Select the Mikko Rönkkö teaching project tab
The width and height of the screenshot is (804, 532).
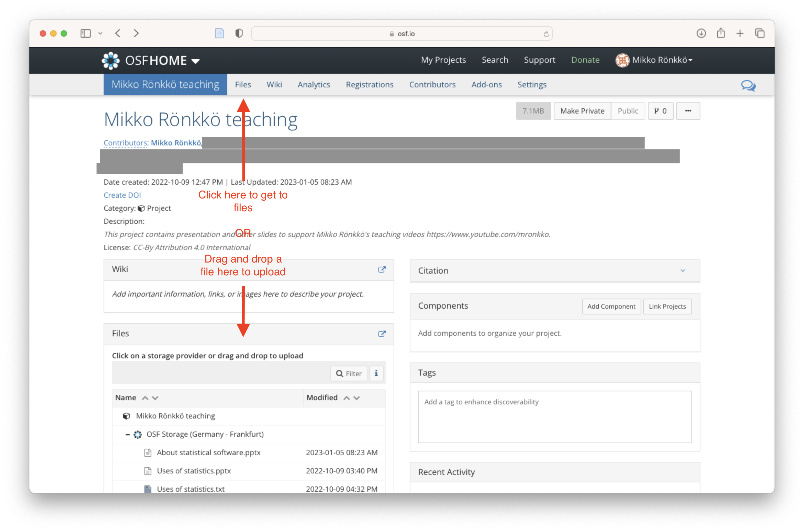pos(165,84)
